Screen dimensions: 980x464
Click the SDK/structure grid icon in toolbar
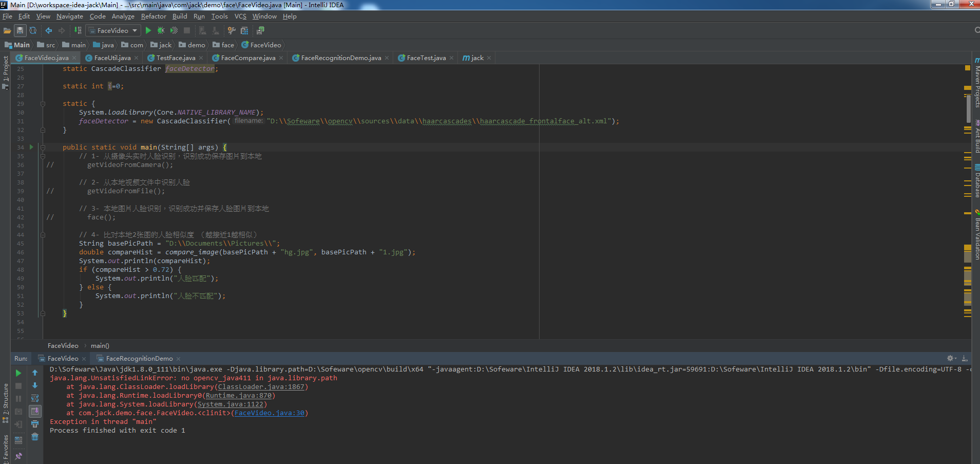(244, 31)
